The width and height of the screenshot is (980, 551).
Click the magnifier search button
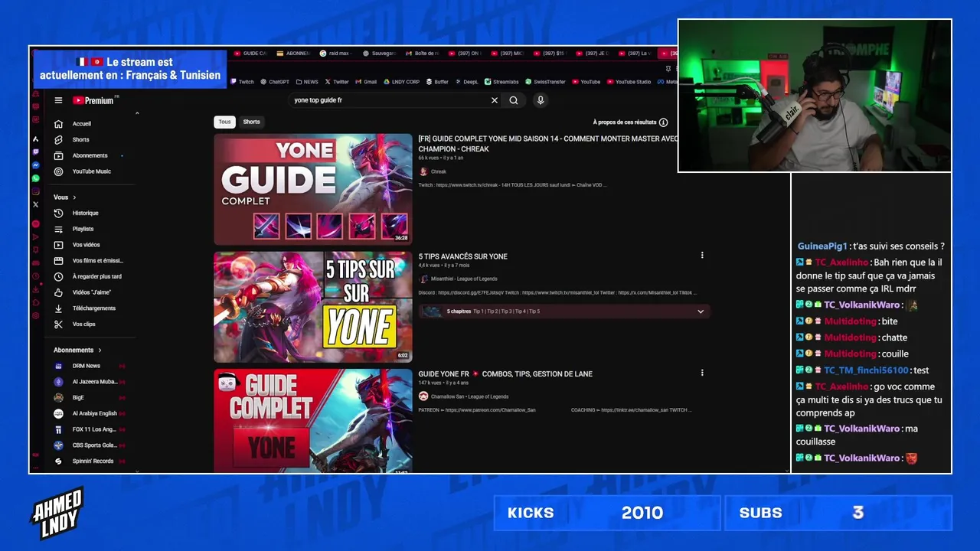coord(514,100)
